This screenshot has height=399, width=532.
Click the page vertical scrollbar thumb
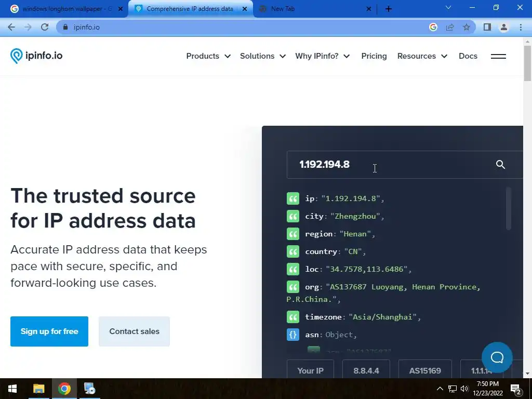[527, 63]
